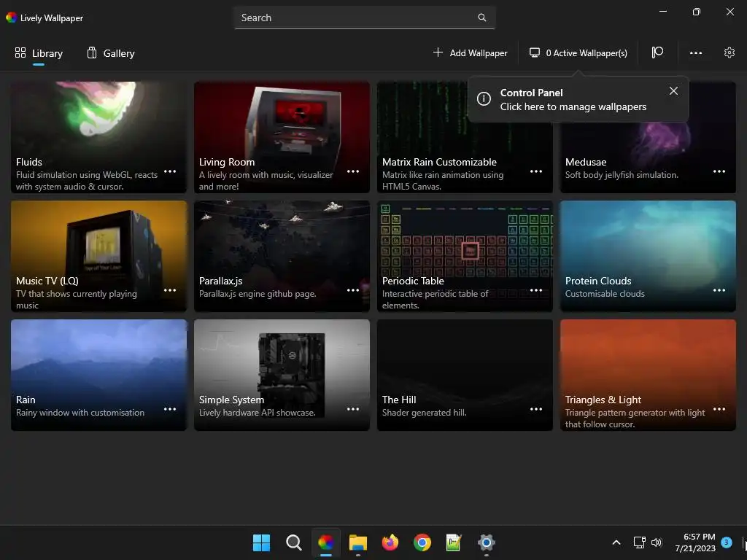
Task: Open the Music TV (LQ) options menu
Action: [x=170, y=290]
